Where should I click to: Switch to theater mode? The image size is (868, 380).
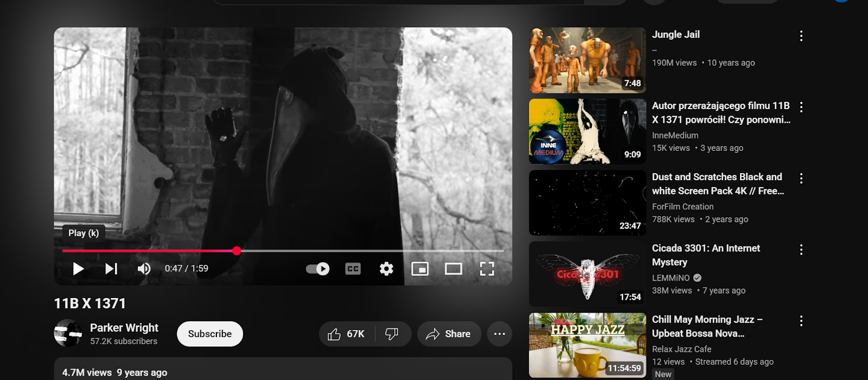tap(454, 269)
